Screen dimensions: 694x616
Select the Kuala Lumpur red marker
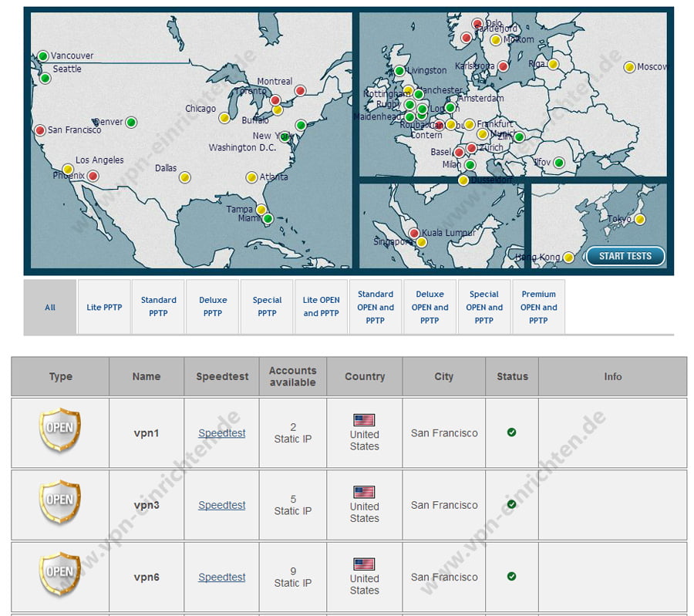414,233
